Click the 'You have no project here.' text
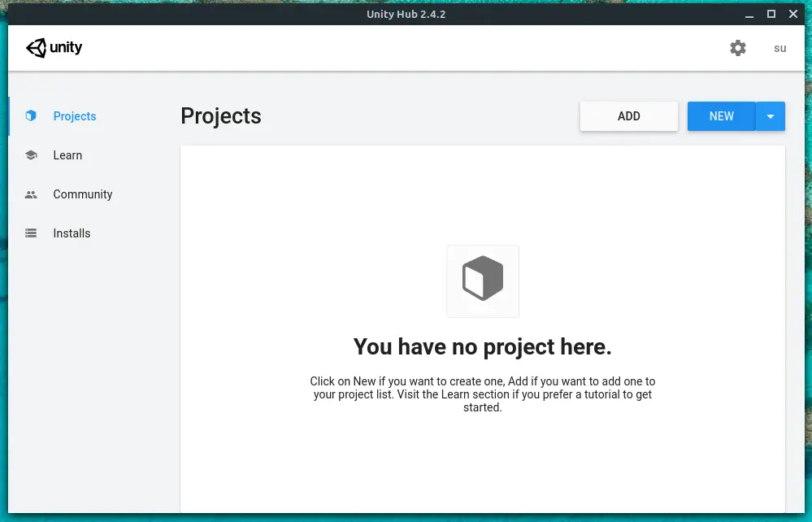The height and width of the screenshot is (522, 812). (483, 347)
